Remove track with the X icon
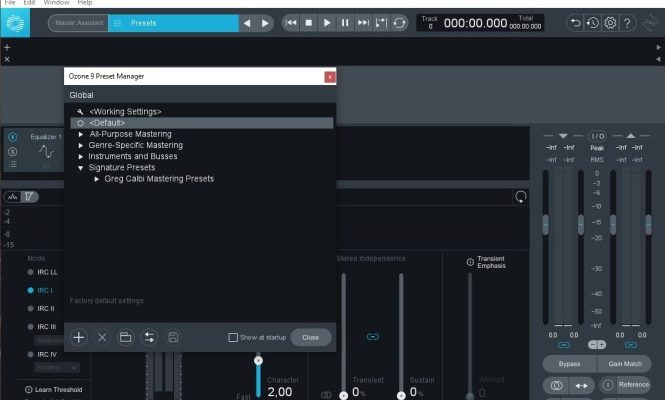Image resolution: width=665 pixels, height=400 pixels. 7,59
